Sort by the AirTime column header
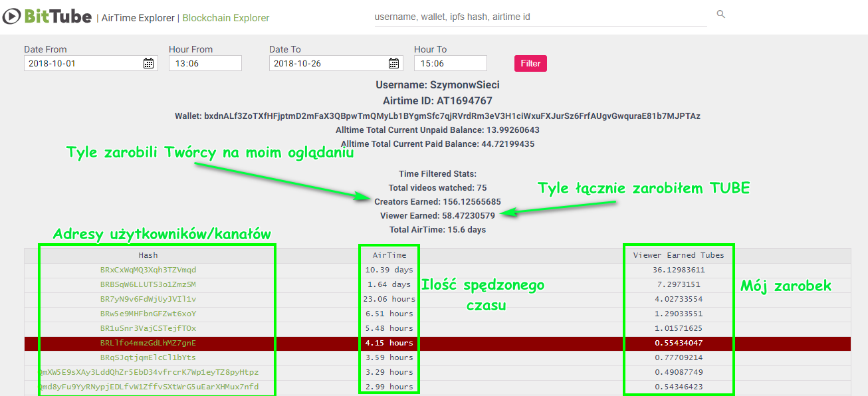868x396 pixels. (x=389, y=255)
